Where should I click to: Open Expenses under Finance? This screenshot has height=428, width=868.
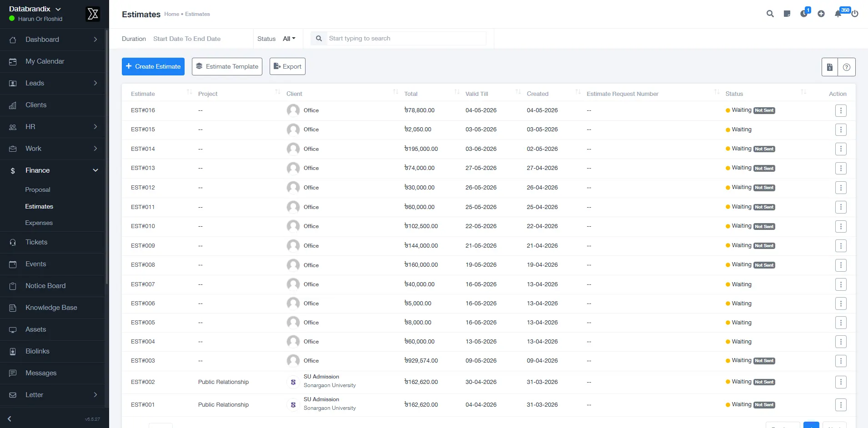pyautogui.click(x=39, y=223)
